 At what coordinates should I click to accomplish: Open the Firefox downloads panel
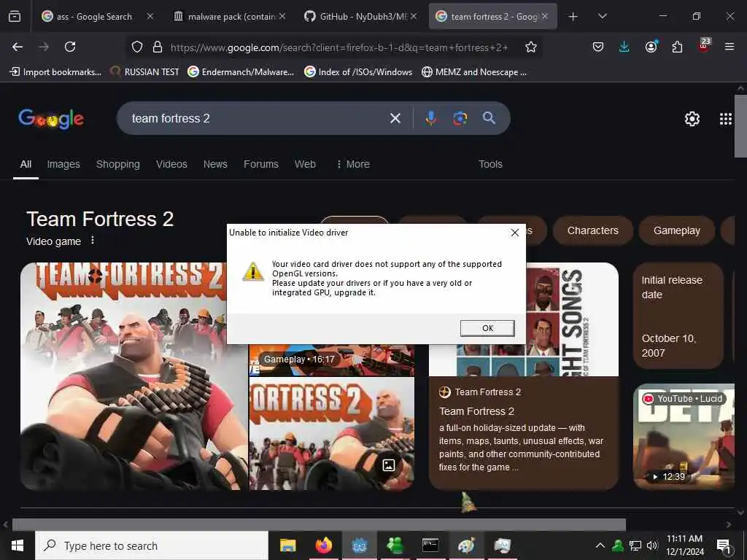point(624,47)
